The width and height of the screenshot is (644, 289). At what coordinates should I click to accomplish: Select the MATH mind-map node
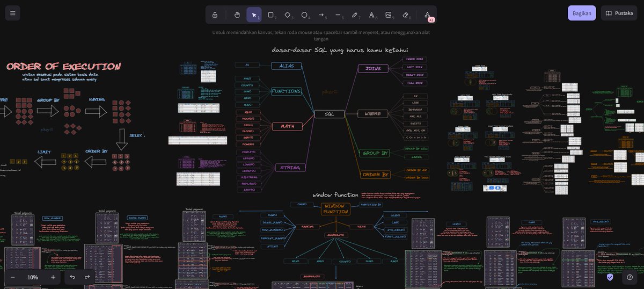(x=287, y=126)
